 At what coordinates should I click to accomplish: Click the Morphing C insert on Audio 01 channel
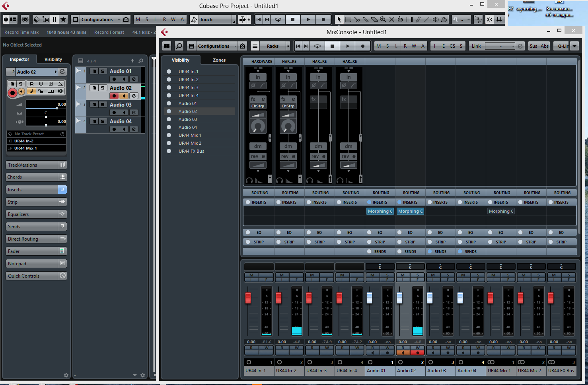click(380, 211)
